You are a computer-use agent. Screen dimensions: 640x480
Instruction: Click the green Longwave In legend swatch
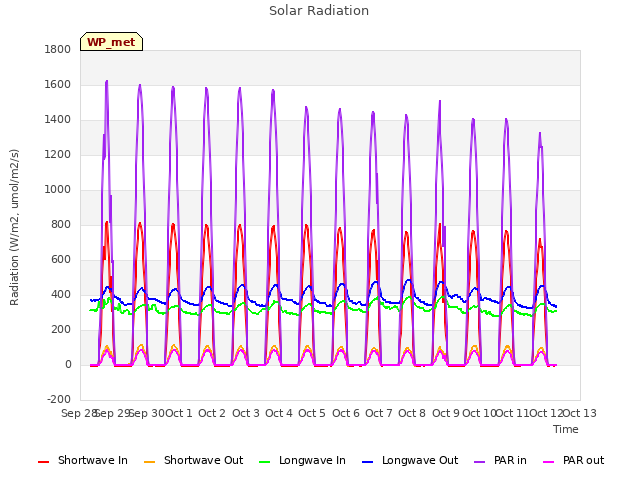pos(264,462)
